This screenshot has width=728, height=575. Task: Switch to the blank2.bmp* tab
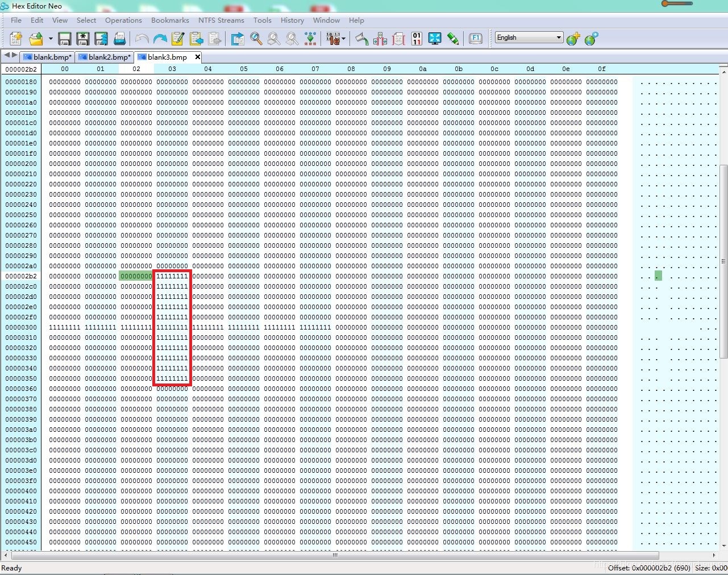pos(105,57)
